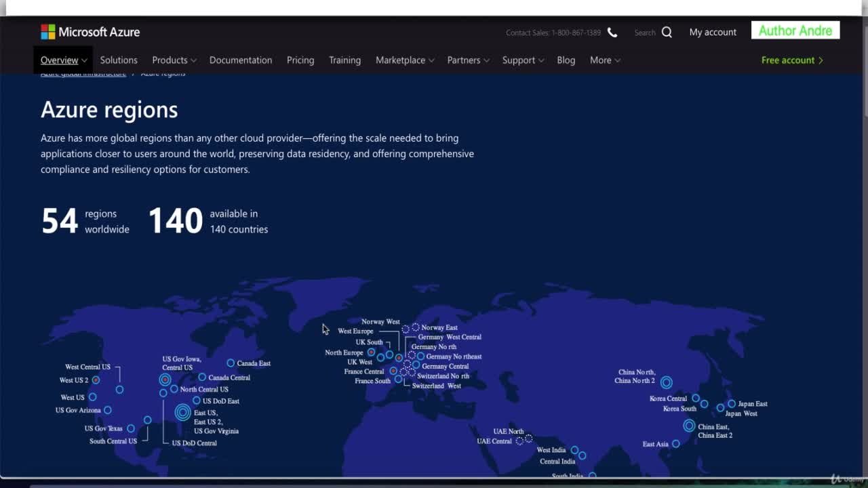The height and width of the screenshot is (488, 868).
Task: Open the Blog page
Action: [566, 60]
